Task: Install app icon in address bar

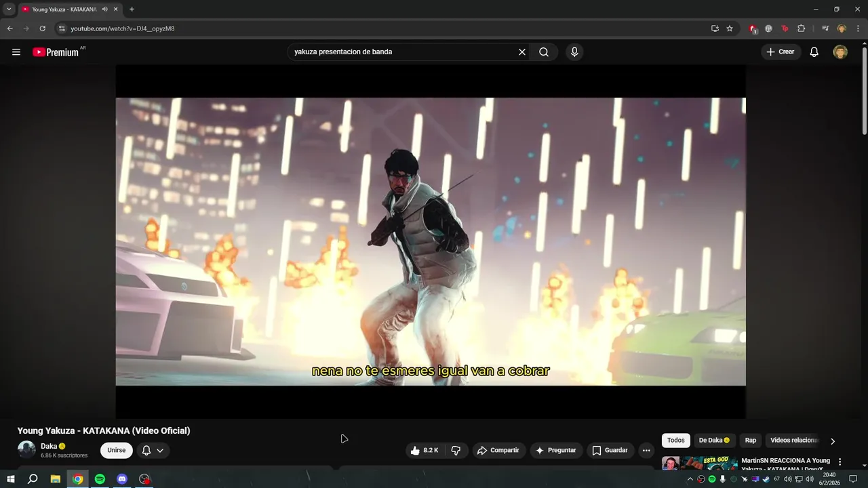Action: (715, 28)
